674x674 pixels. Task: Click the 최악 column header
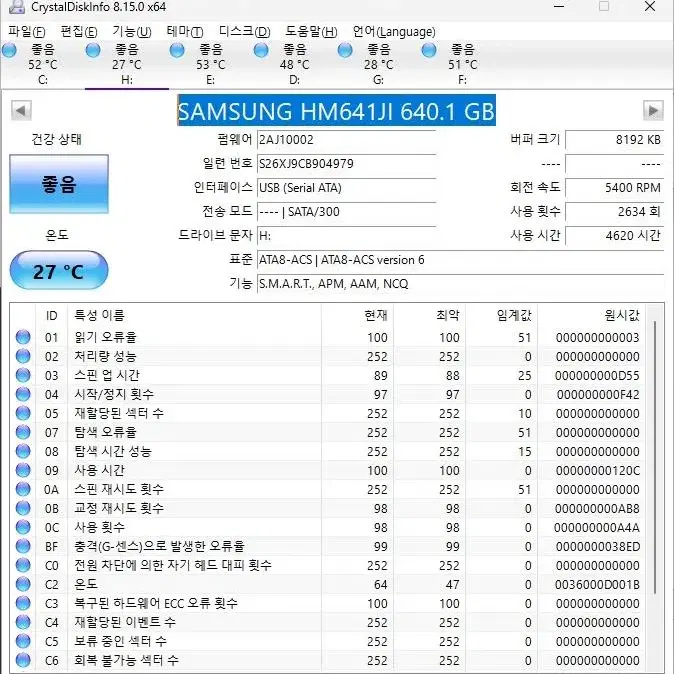[429, 315]
